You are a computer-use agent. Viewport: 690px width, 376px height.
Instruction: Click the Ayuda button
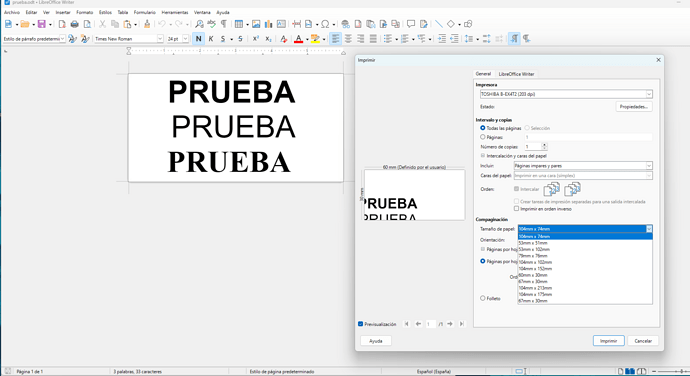pyautogui.click(x=376, y=341)
